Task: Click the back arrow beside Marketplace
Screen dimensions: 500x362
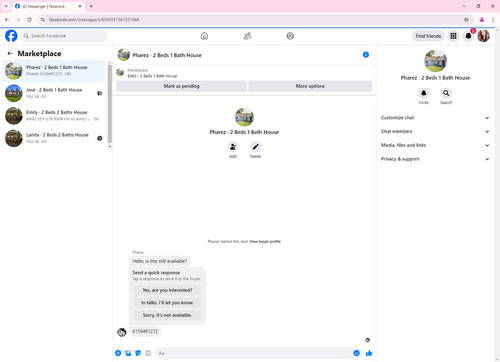Action: point(10,53)
